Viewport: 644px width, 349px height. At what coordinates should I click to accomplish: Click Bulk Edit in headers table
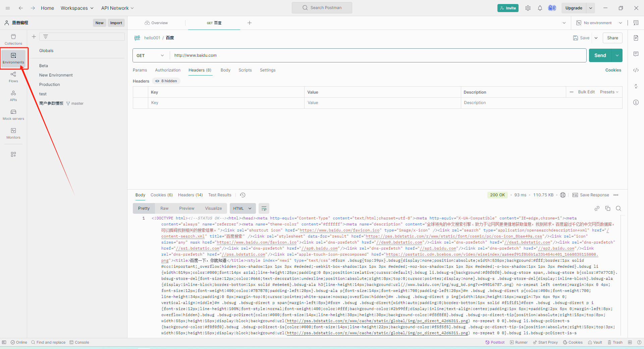(x=586, y=92)
